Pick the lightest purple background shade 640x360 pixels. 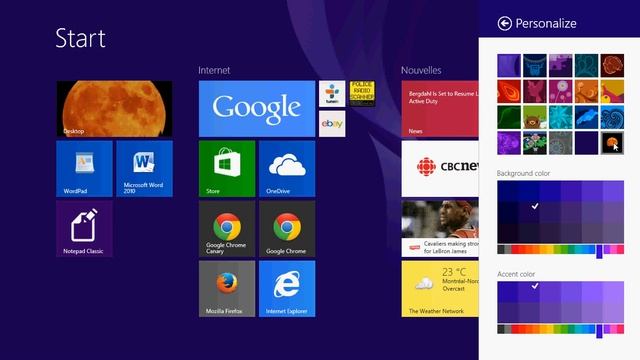613,191
